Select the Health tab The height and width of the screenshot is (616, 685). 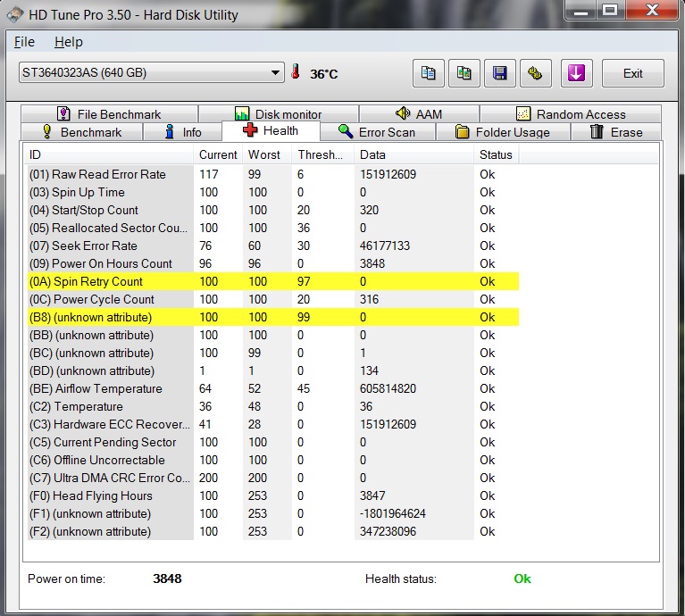click(x=271, y=130)
